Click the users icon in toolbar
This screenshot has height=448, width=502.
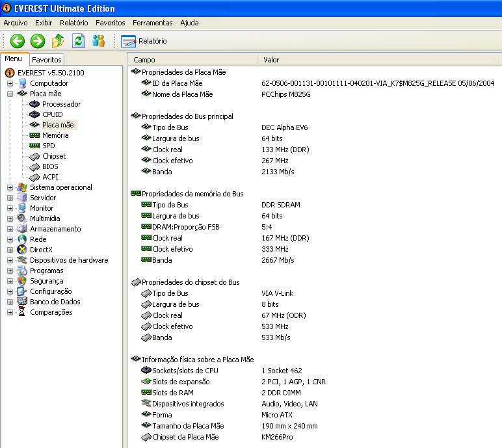(x=98, y=41)
